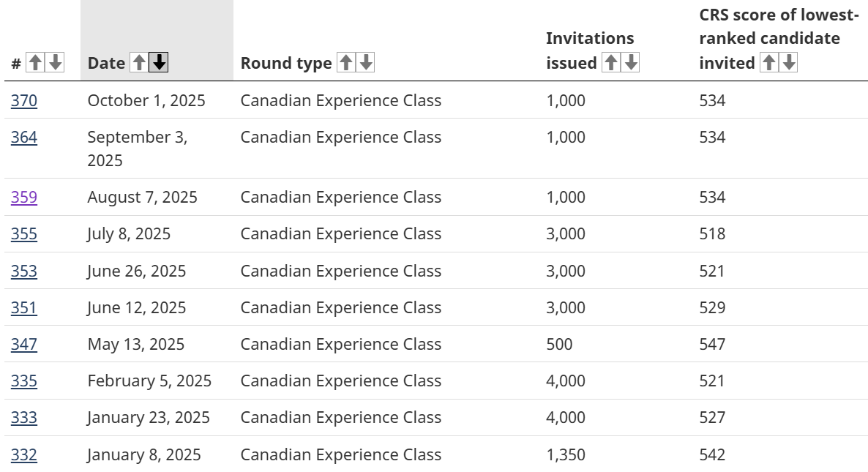Open round 364 details link
The image size is (868, 472).
coord(24,138)
